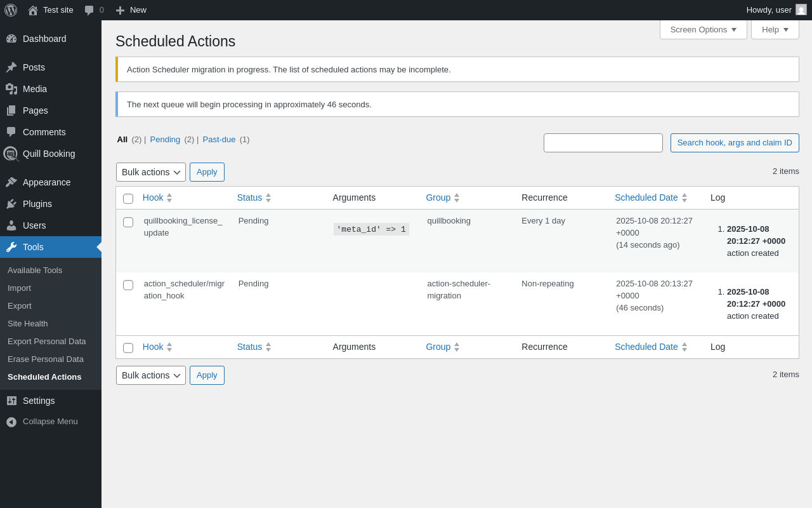Filter by Past-due actions
The image size is (812, 508).
(x=219, y=139)
